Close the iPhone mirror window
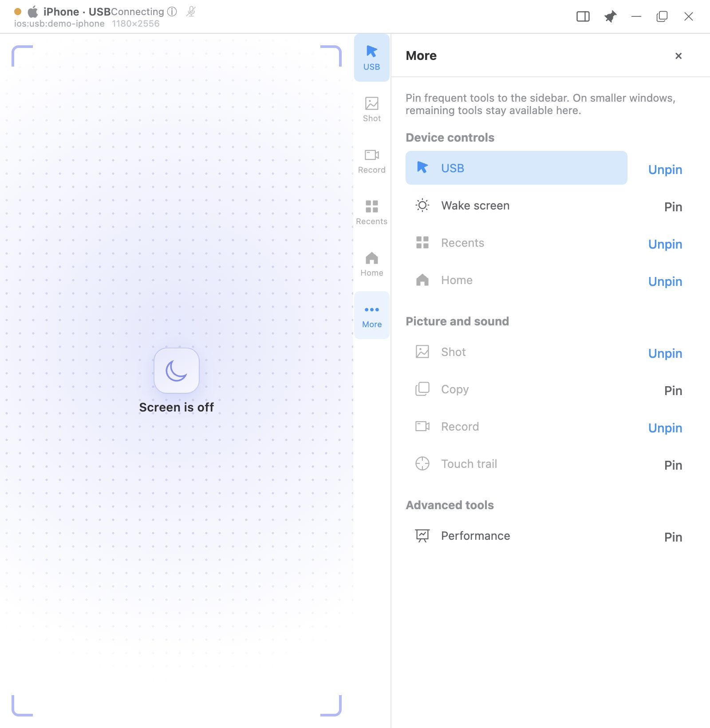 point(689,16)
